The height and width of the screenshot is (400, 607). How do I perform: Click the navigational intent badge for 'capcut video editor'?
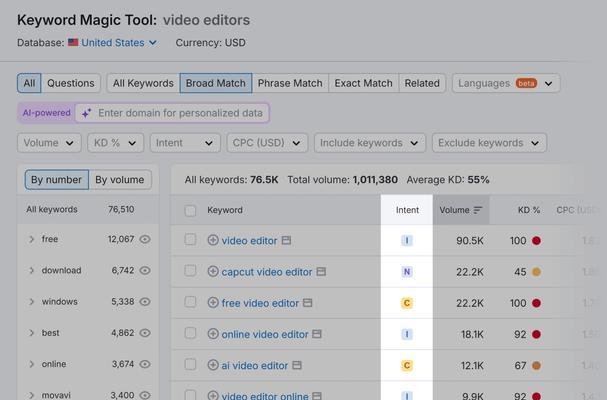tap(407, 272)
